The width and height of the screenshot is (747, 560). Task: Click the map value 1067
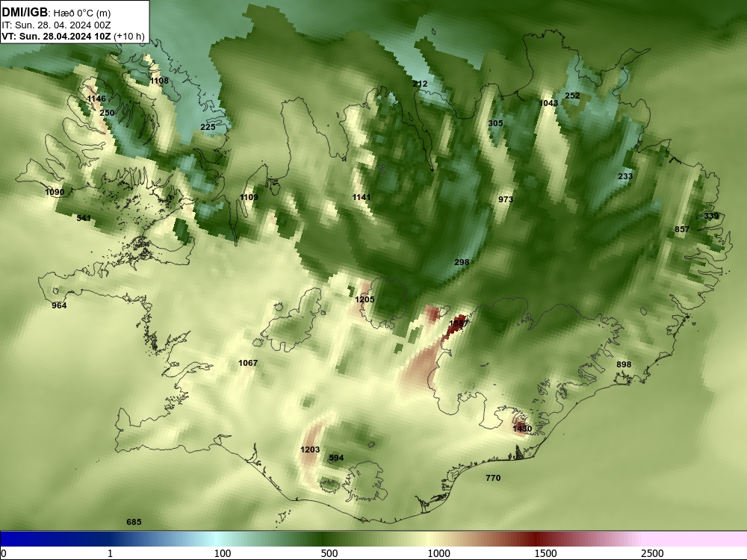click(248, 363)
